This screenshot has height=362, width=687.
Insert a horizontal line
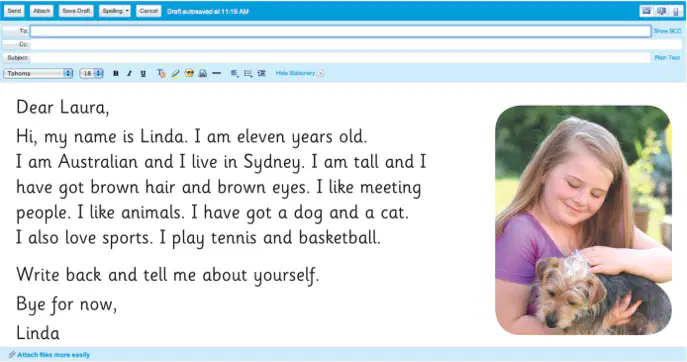click(216, 73)
